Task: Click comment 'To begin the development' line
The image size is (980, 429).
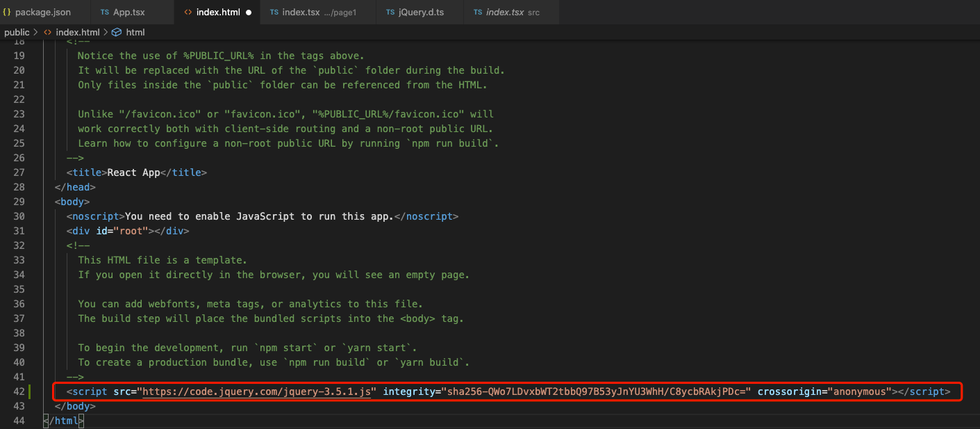Action: 247,348
